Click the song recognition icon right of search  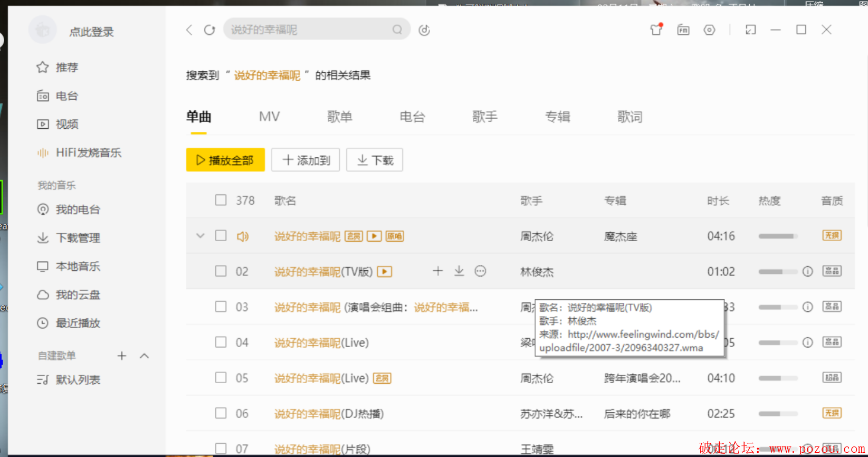click(x=424, y=30)
